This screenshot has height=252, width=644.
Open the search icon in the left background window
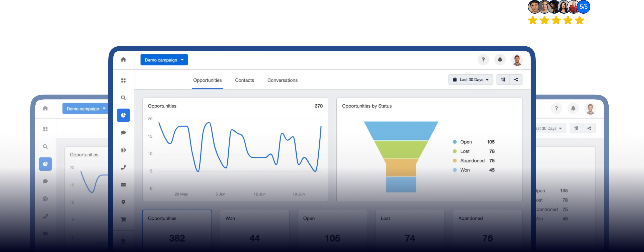[45, 146]
